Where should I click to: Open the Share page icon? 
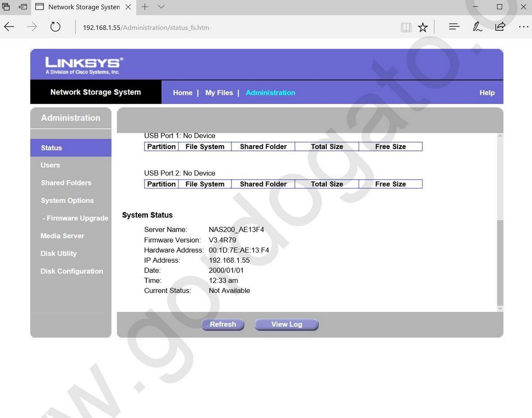pyautogui.click(x=500, y=27)
